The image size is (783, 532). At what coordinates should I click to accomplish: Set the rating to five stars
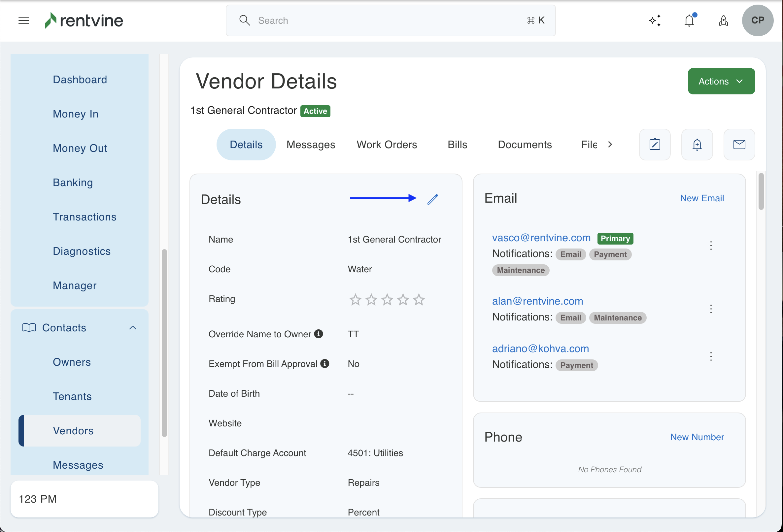[x=419, y=300]
